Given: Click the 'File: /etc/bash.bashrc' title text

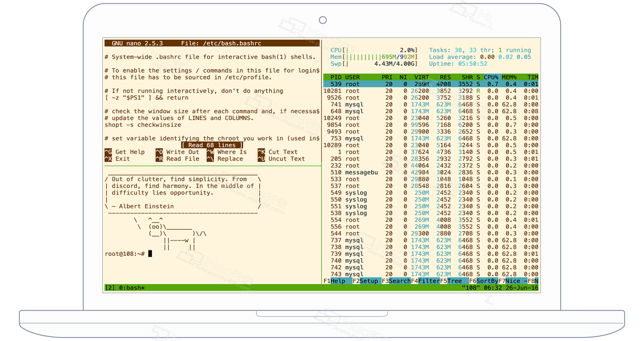Looking at the screenshot, I should pyautogui.click(x=221, y=43).
